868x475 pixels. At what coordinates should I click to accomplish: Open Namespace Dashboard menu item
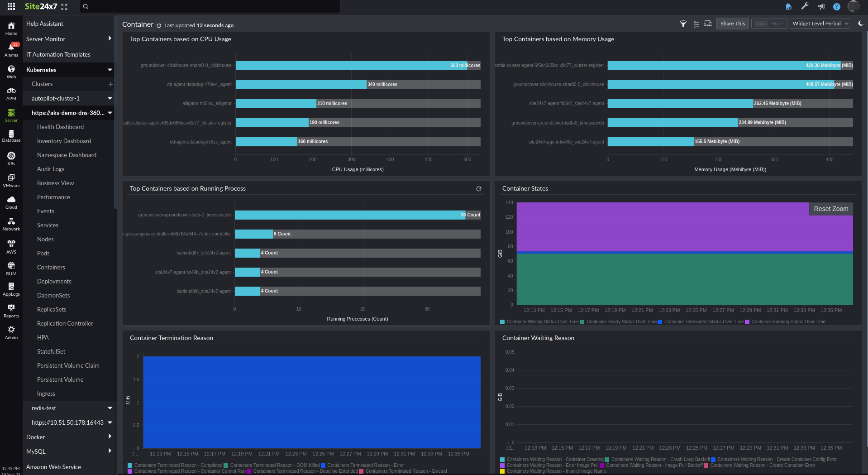click(67, 155)
